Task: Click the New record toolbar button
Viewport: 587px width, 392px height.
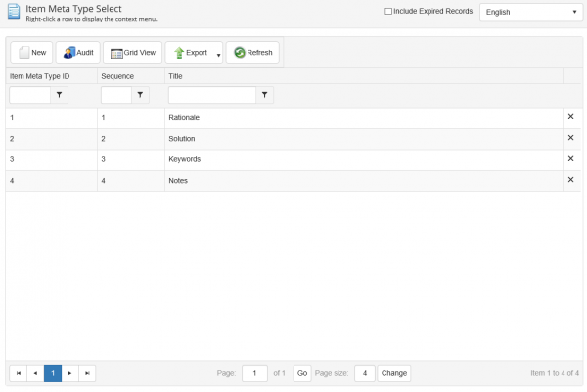Action: pyautogui.click(x=31, y=53)
